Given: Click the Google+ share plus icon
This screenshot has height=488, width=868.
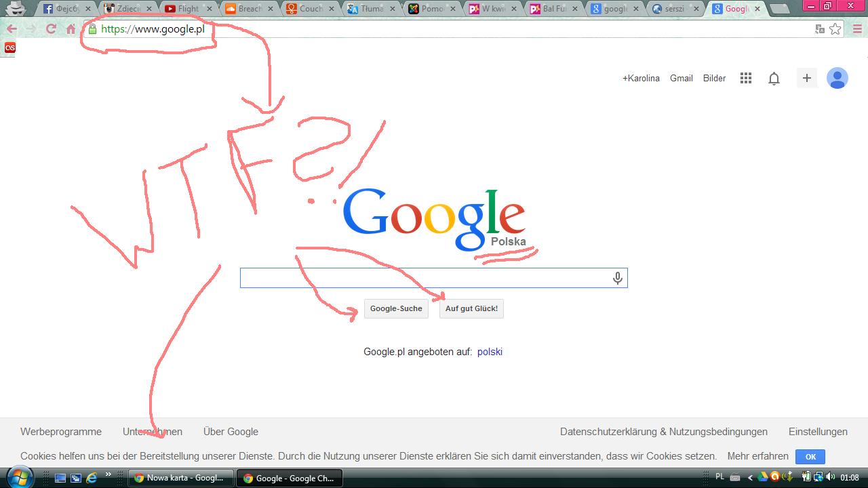Looking at the screenshot, I should [x=806, y=79].
